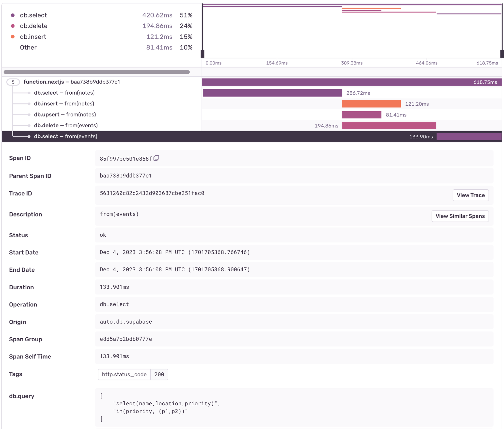Select the db.select from(notes) span row
Viewport: 504px width, 429px height.
(x=64, y=93)
